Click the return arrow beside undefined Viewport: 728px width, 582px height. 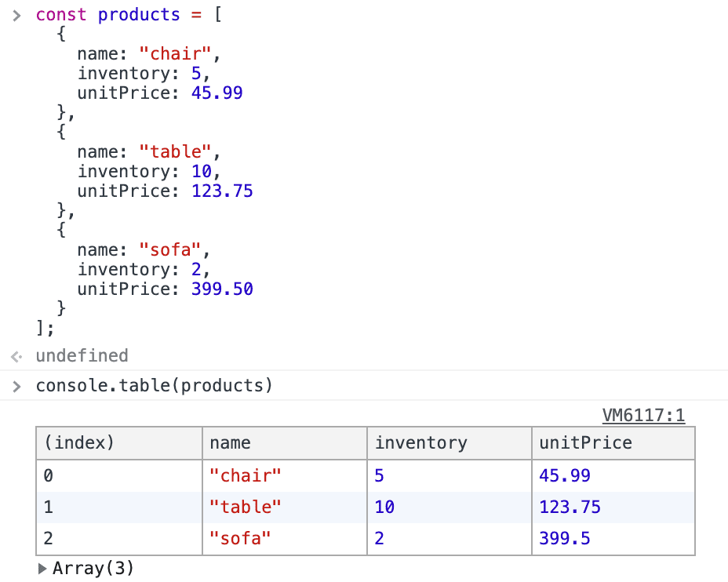pos(16,357)
